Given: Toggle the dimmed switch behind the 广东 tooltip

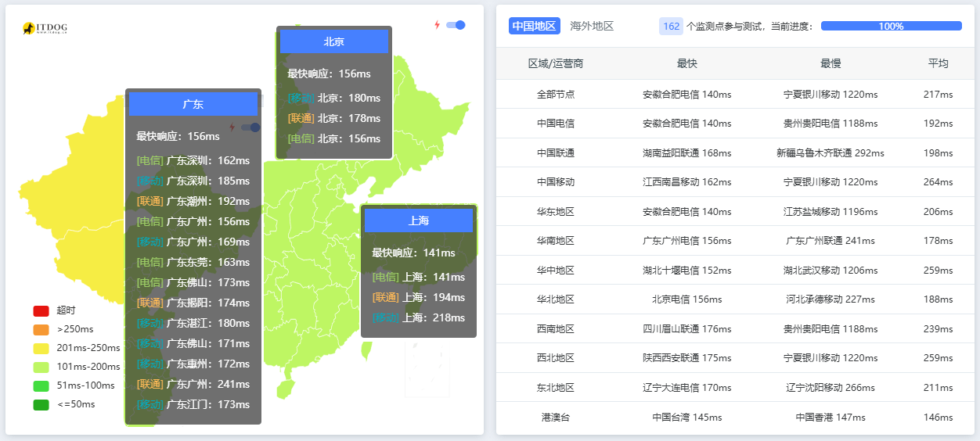Looking at the screenshot, I should tap(250, 127).
